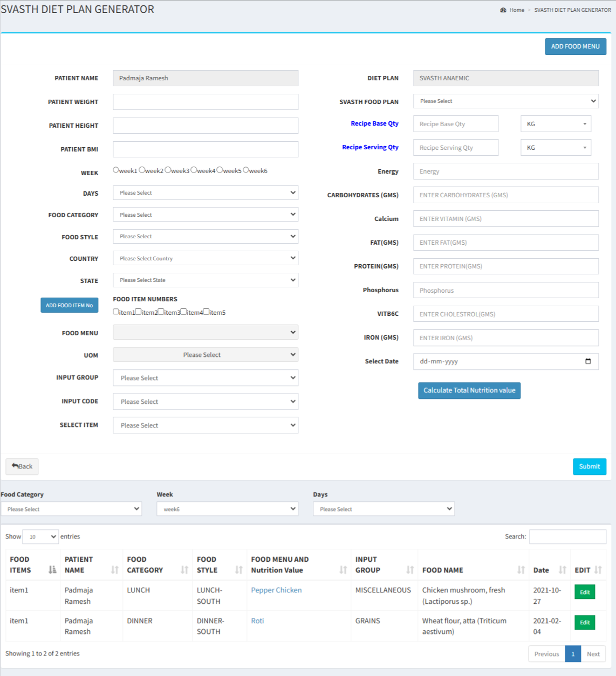
Task: Sort table by EDIT column icon
Action: 598,570
